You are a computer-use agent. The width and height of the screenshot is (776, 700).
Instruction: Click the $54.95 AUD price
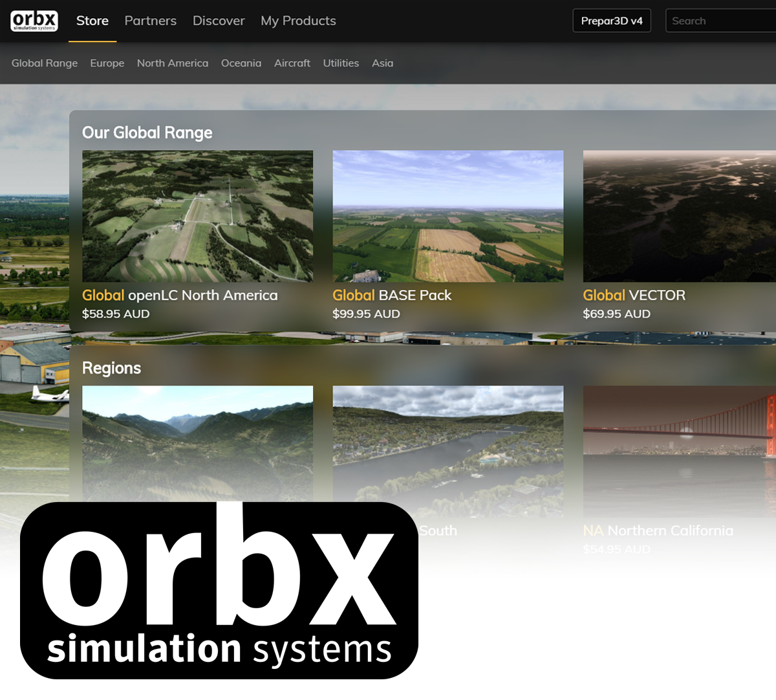pos(616,549)
